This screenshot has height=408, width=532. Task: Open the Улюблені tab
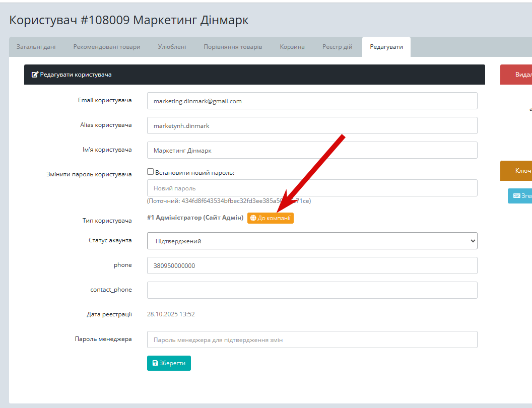coord(172,47)
